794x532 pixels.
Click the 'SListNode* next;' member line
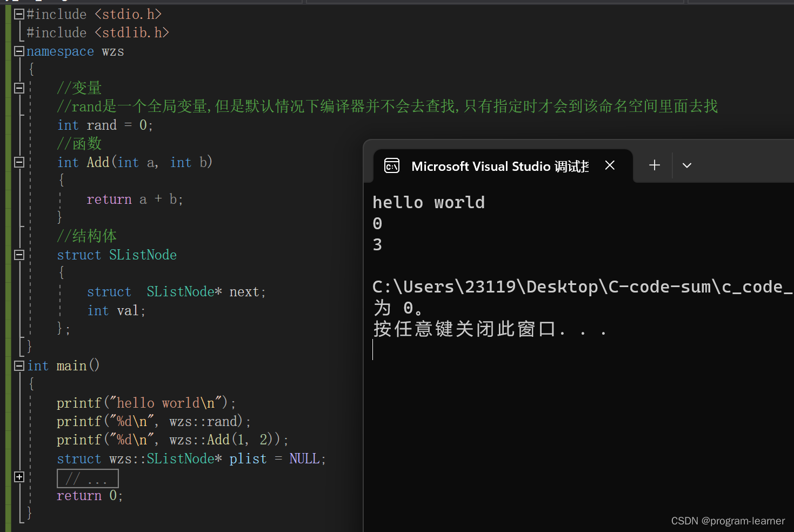[x=176, y=292]
